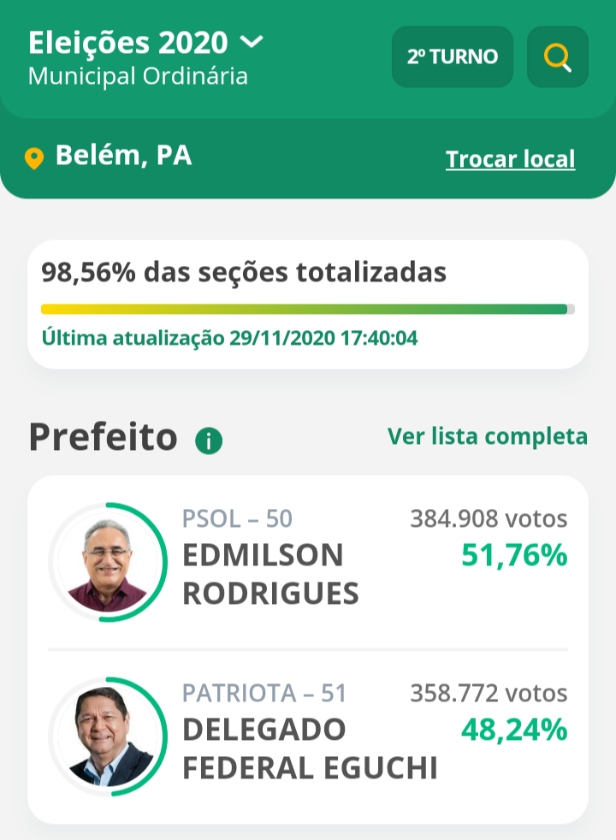Expand the Eleições 2020 dropdown chevron
616x840 pixels.
pos(252,41)
